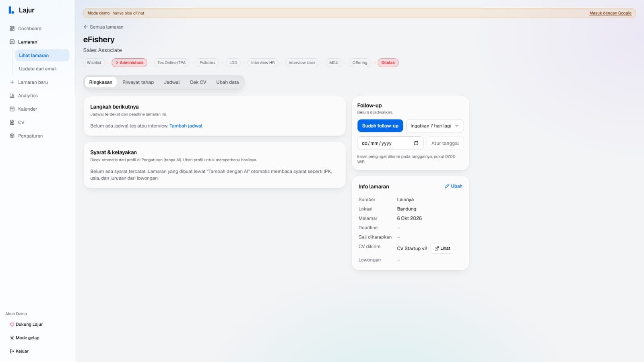Select the Psikotes stage chip
Viewport: 644px width, 362px height.
(207, 63)
